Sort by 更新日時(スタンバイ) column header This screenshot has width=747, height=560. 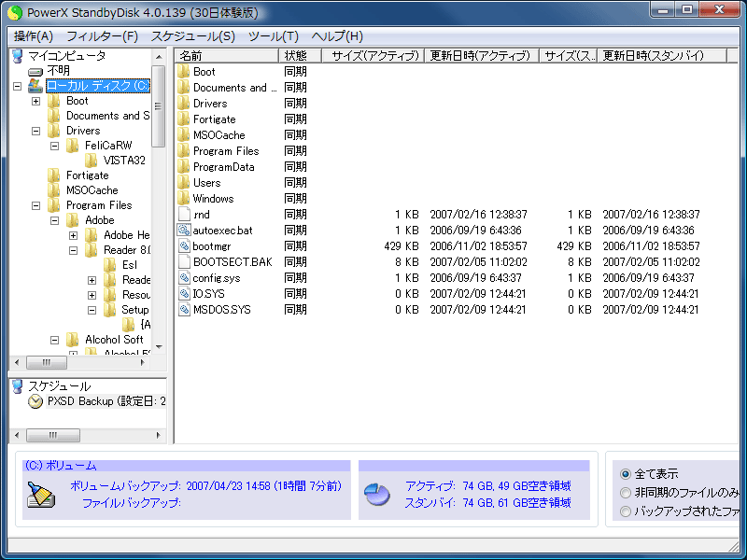(662, 56)
